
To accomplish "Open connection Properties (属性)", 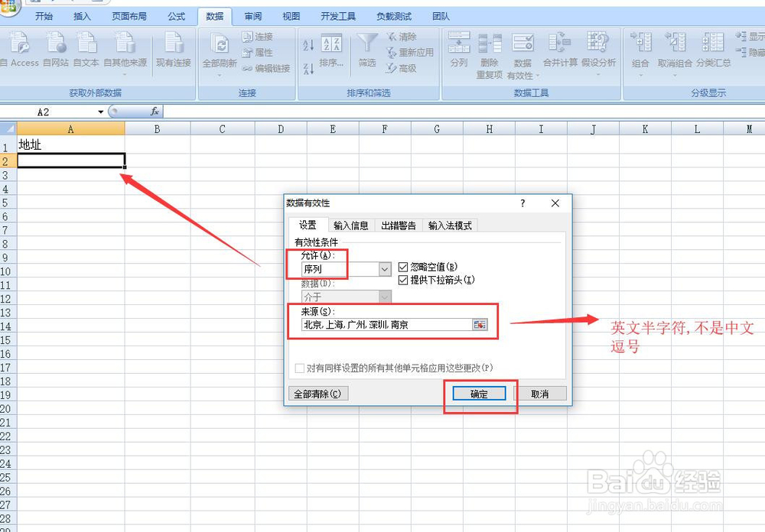I will 258,52.
